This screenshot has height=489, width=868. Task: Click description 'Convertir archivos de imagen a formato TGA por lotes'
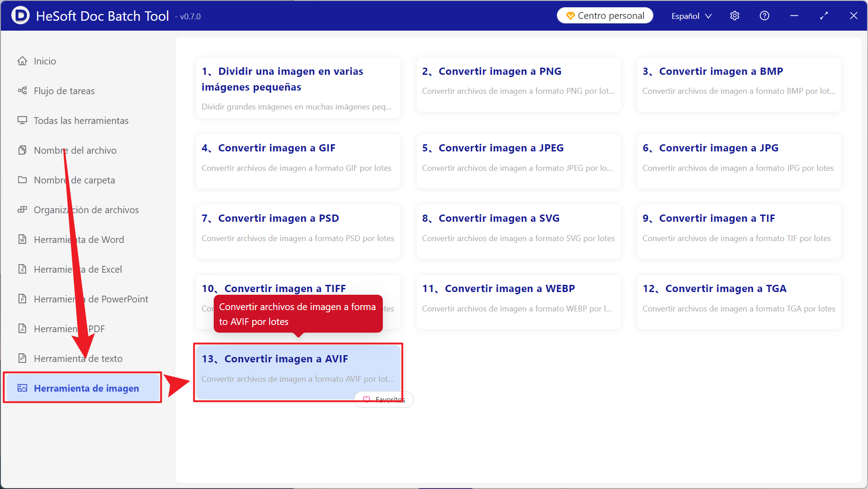[739, 308]
